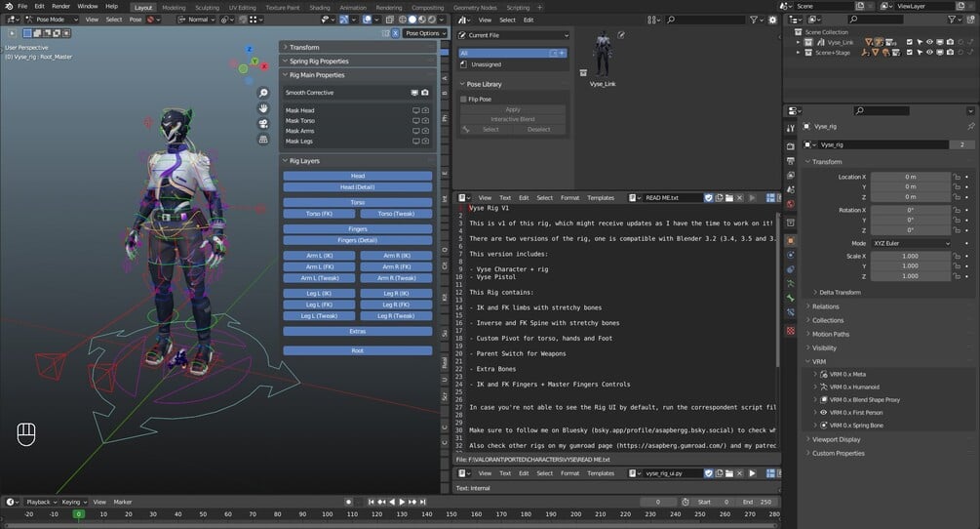Click the Extras rig layer button

(358, 332)
